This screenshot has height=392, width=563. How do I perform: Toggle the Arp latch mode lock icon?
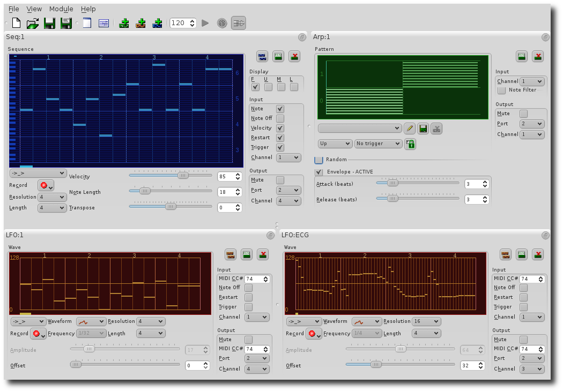tap(410, 144)
